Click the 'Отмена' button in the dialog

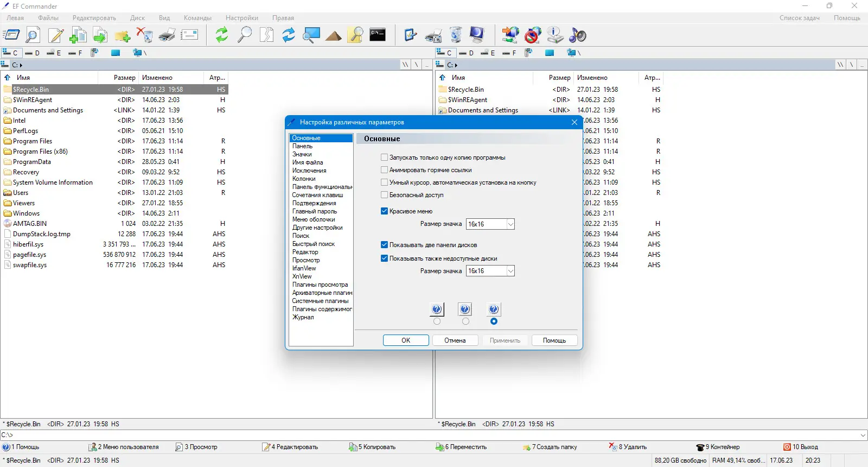coord(455,340)
